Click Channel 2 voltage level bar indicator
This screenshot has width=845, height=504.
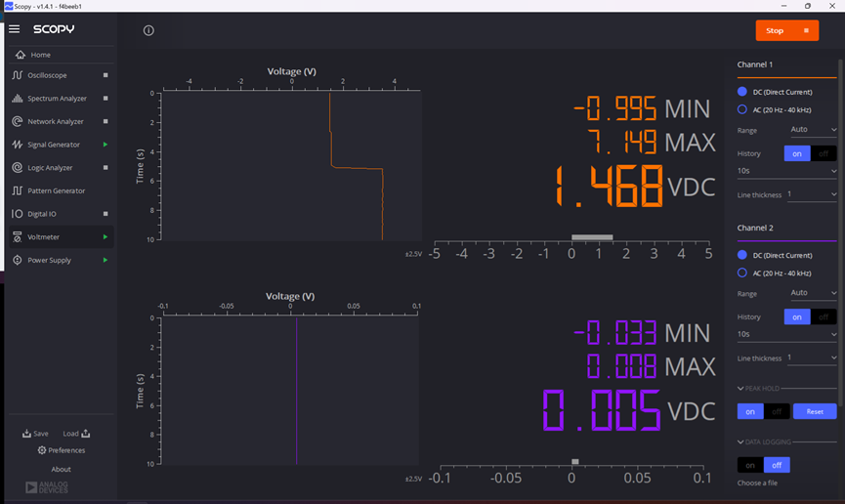[575, 461]
